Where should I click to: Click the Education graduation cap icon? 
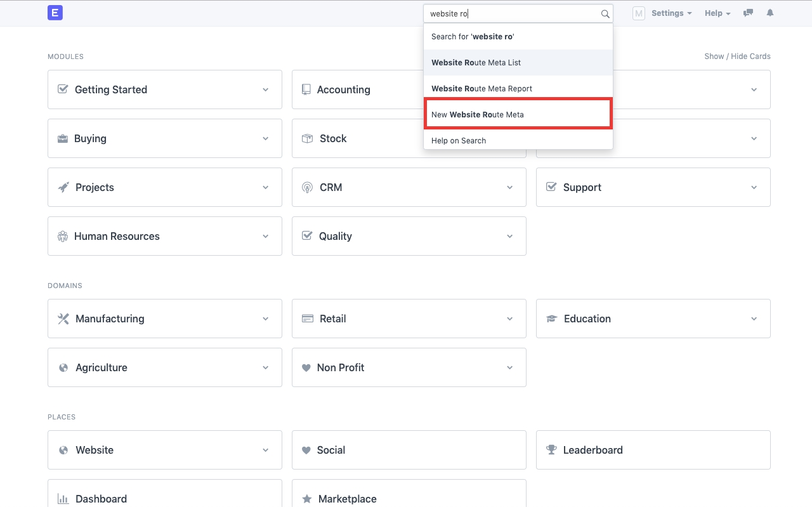click(552, 319)
